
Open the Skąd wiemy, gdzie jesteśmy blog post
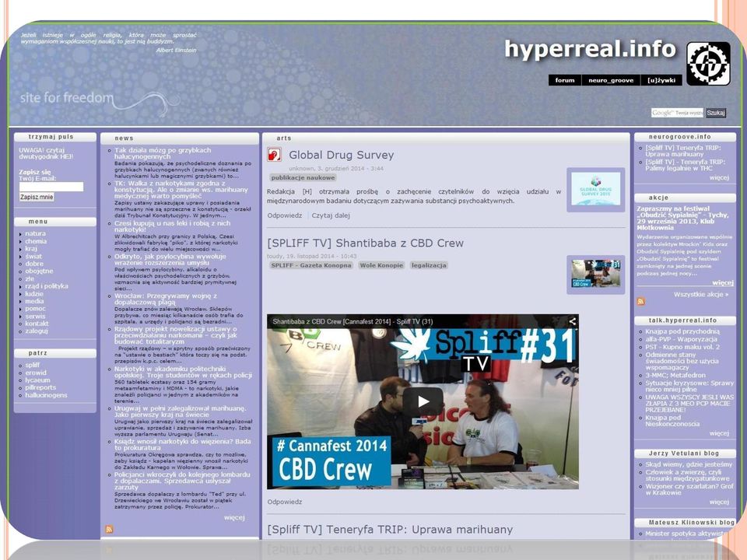click(x=689, y=464)
